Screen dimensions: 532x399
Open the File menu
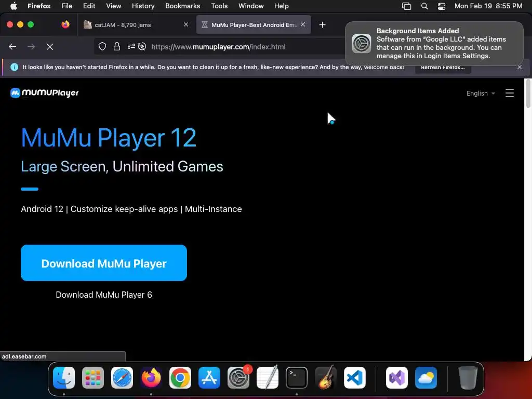pos(67,6)
